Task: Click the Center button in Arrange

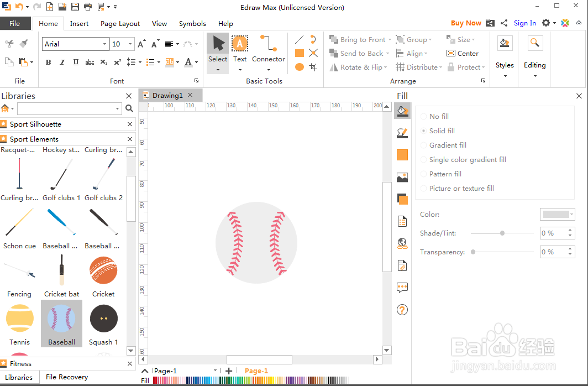Action: 463,53
